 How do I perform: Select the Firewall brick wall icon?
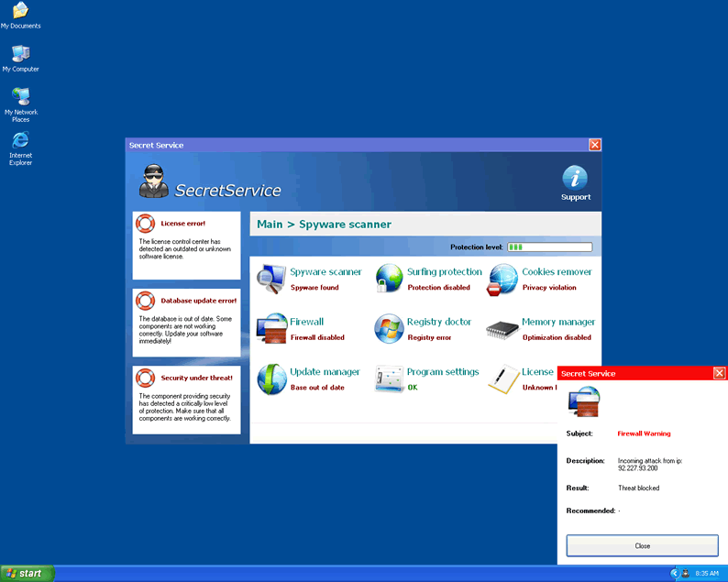coord(271,329)
